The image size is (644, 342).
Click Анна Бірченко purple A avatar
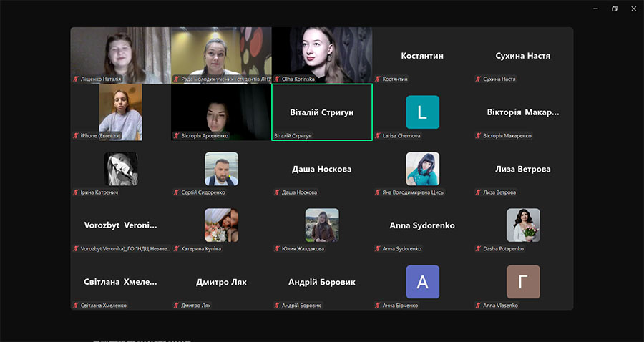click(423, 282)
